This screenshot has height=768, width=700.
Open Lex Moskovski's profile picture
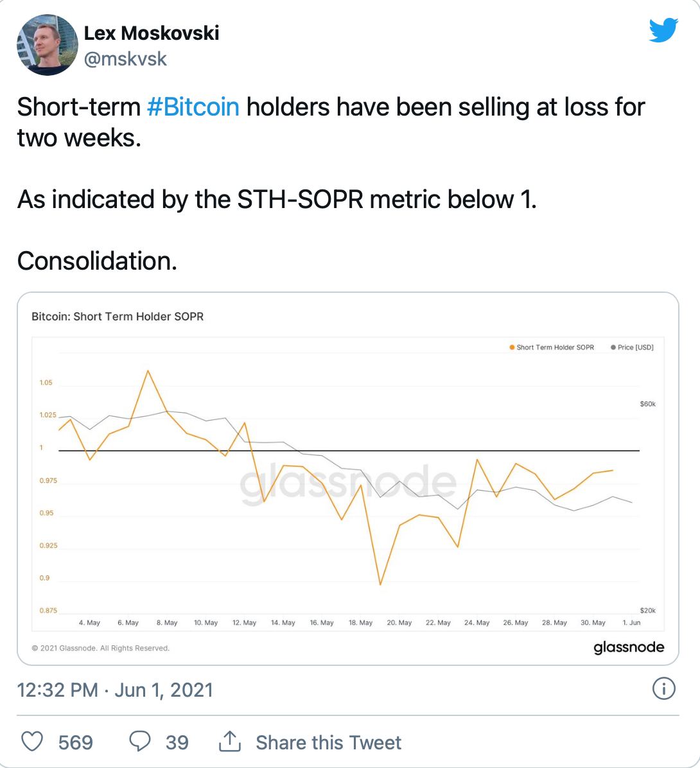48,44
